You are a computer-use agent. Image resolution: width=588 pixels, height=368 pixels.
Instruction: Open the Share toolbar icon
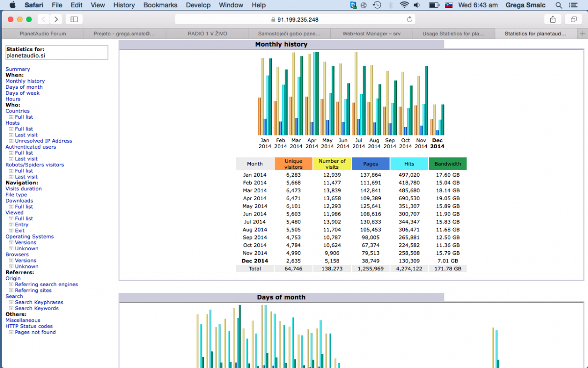[x=553, y=19]
